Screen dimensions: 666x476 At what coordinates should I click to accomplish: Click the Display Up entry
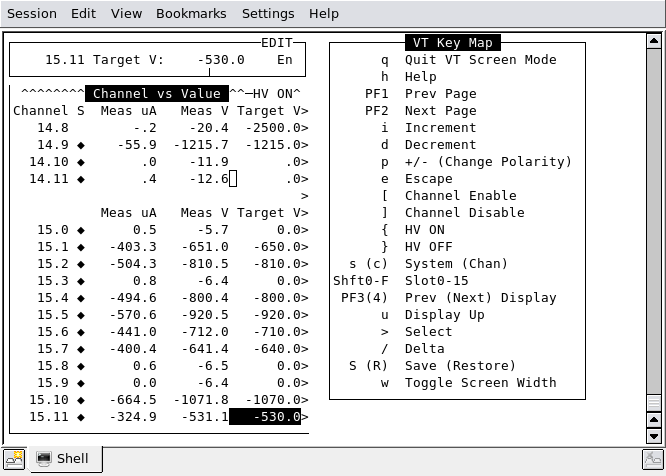click(445, 315)
